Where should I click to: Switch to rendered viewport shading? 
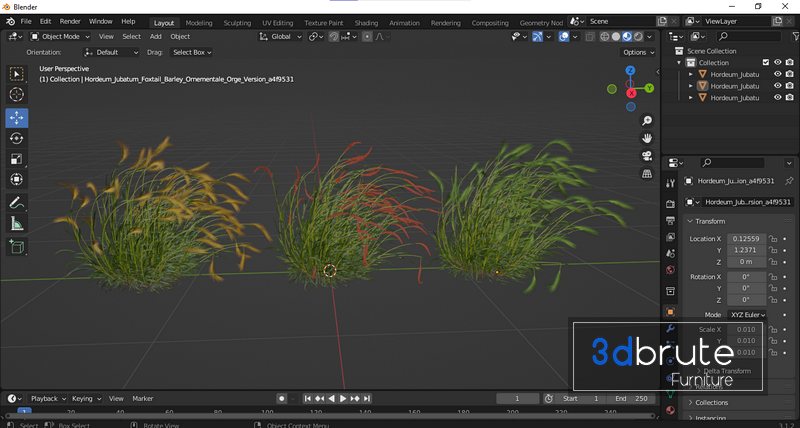pyautogui.click(x=638, y=37)
